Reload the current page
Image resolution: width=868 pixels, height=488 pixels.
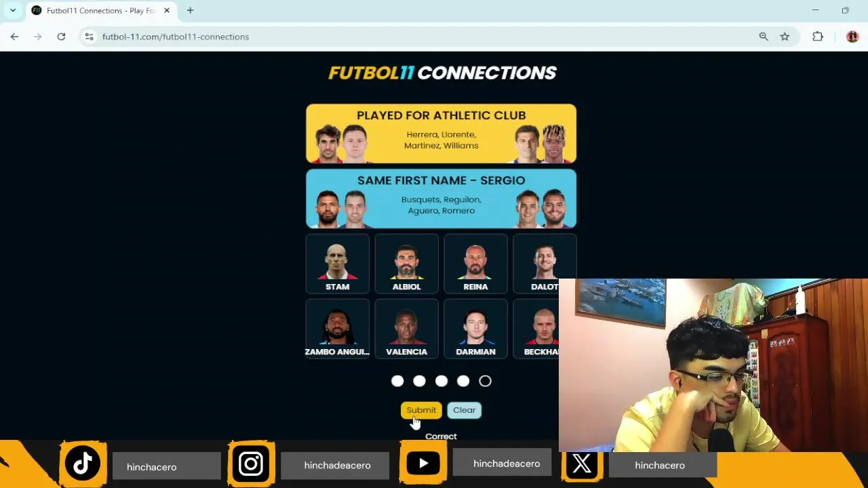(x=61, y=37)
